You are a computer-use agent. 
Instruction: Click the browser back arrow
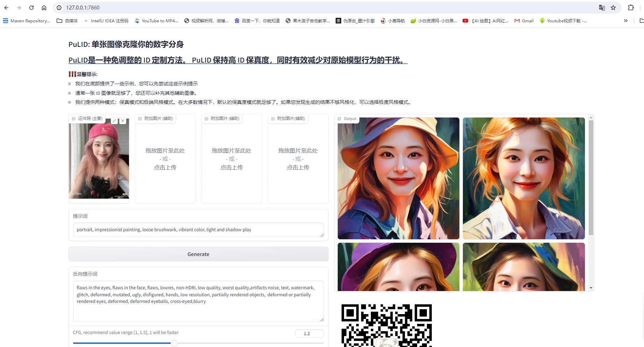click(x=6, y=8)
